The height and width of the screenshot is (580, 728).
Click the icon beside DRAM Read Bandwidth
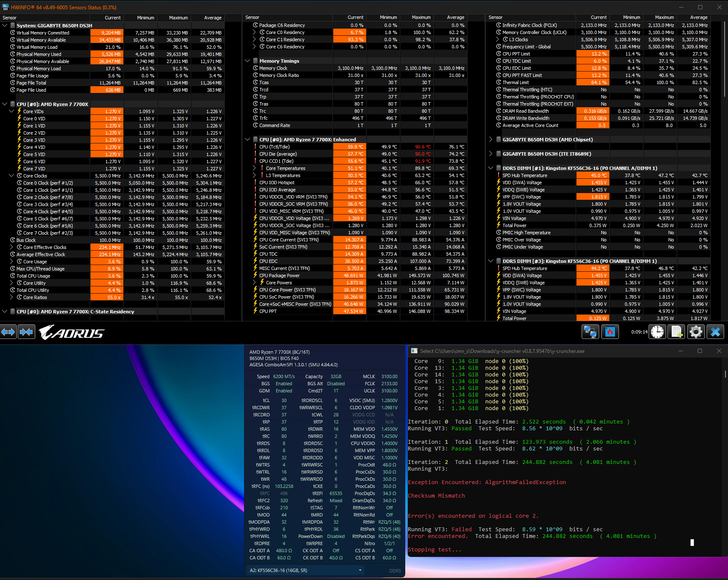499,111
